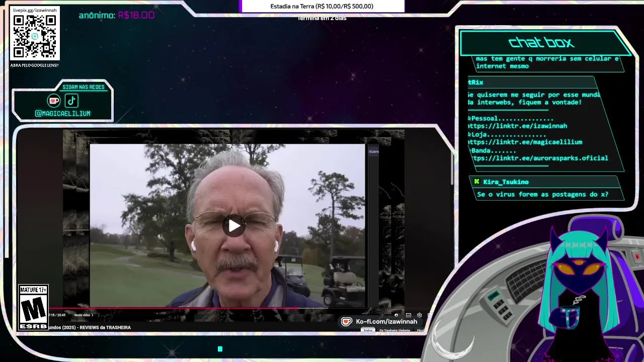Click the TikTok icon in social panel

(x=71, y=101)
